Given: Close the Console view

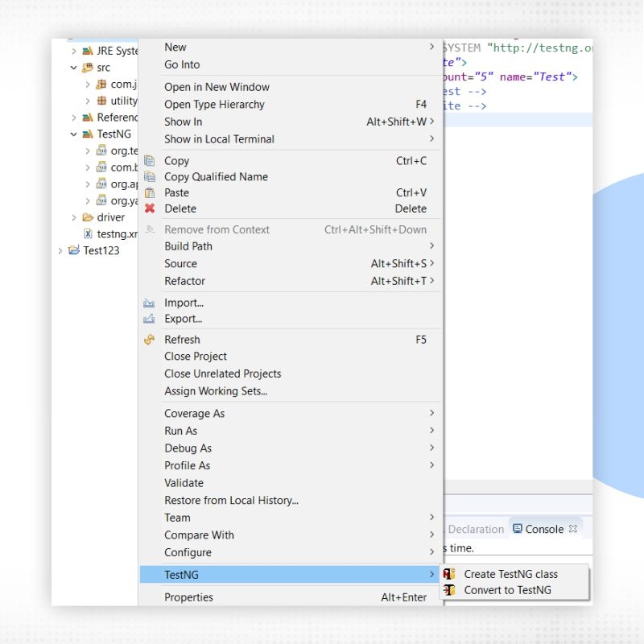Looking at the screenshot, I should 573,529.
